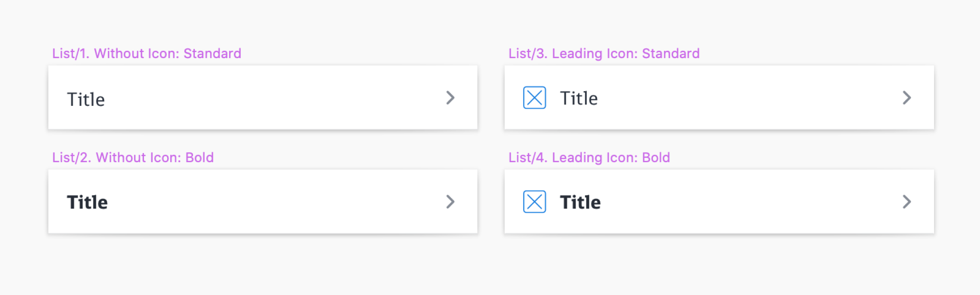This screenshot has width=980, height=295.
Task: Click the Title text in Without Icon: Standard
Action: pyautogui.click(x=86, y=99)
